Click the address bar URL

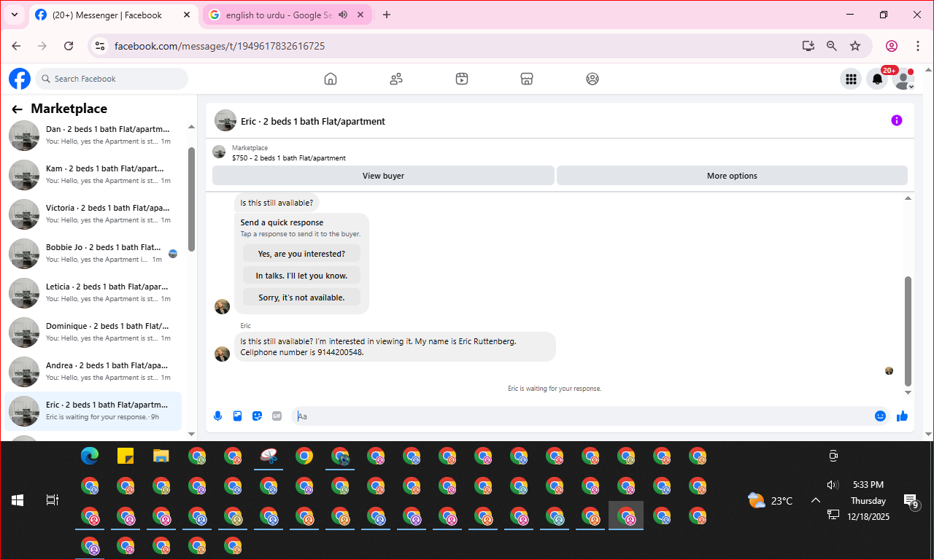click(x=220, y=46)
